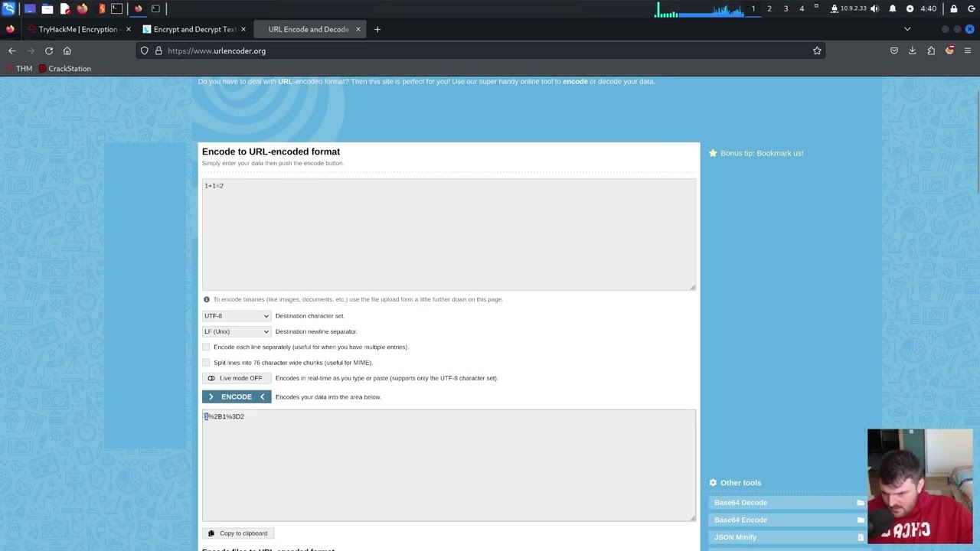Open the JSON Minify tool link

tap(789, 537)
